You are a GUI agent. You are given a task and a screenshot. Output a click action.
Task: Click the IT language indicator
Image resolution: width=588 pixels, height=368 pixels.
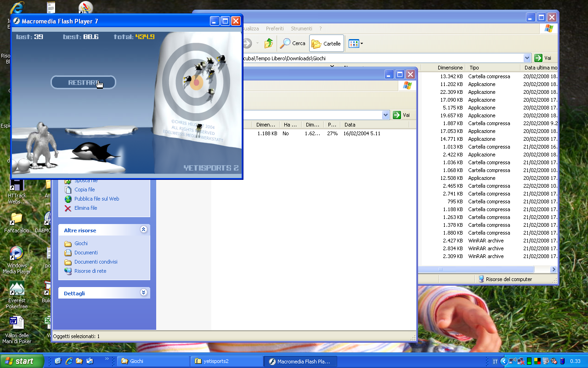(495, 362)
